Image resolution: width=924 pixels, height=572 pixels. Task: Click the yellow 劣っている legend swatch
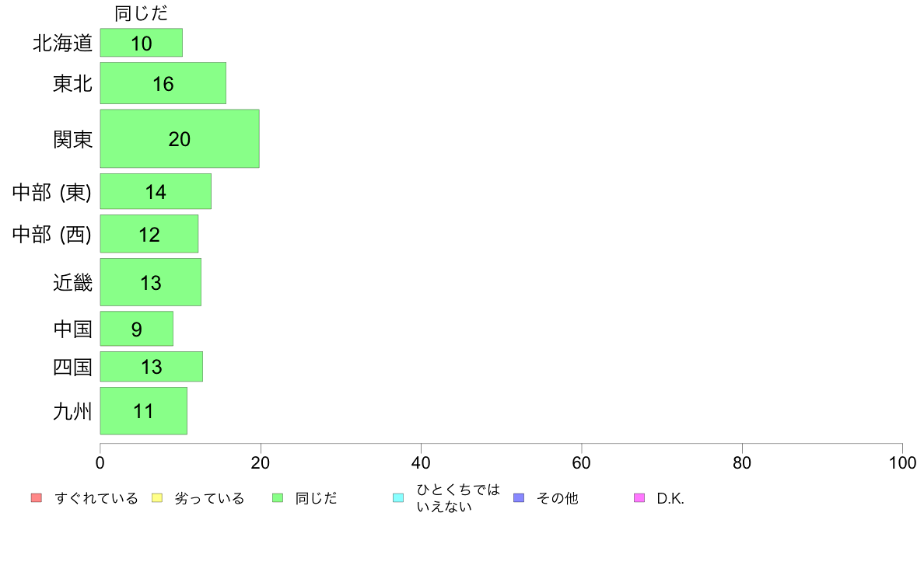157,498
